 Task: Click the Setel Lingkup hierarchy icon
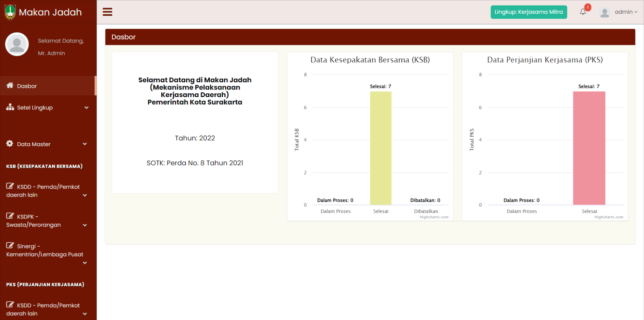click(10, 107)
